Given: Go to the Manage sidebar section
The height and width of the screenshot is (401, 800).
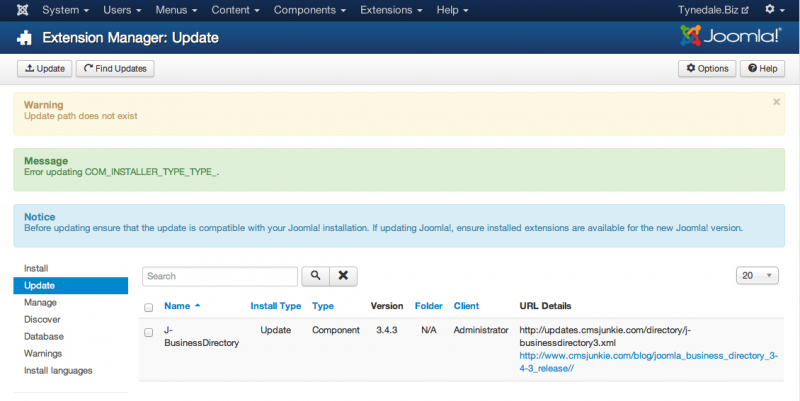Looking at the screenshot, I should click(40, 303).
